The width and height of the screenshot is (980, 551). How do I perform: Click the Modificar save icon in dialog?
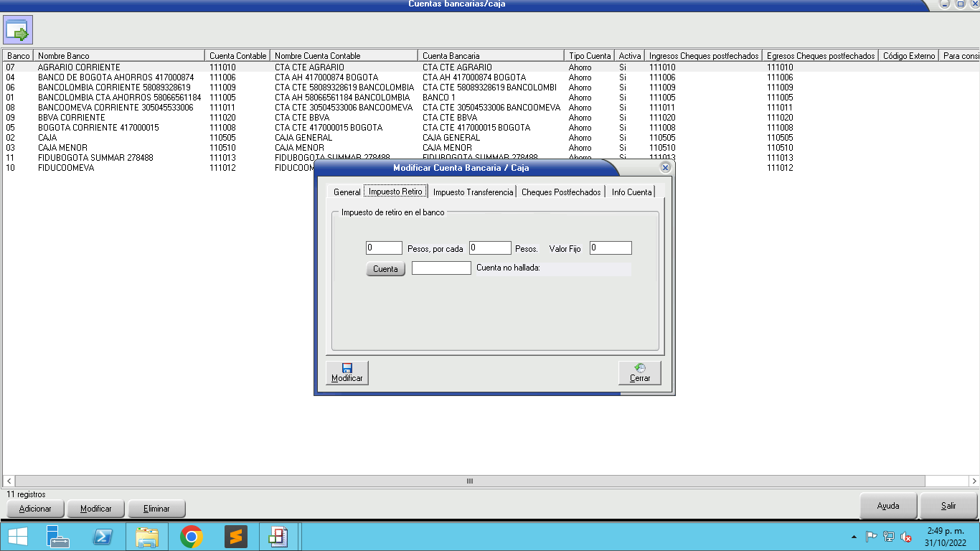(x=347, y=373)
